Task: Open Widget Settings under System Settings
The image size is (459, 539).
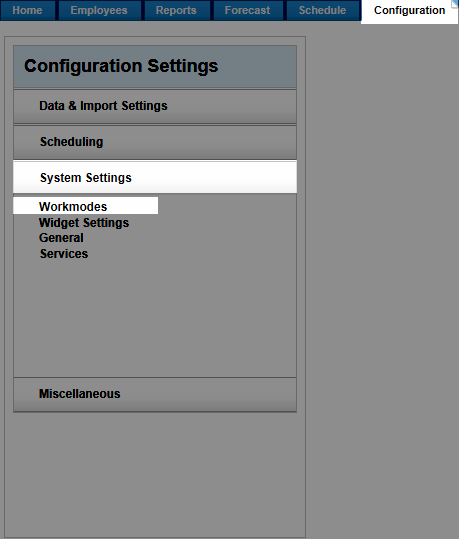Action: click(x=84, y=223)
